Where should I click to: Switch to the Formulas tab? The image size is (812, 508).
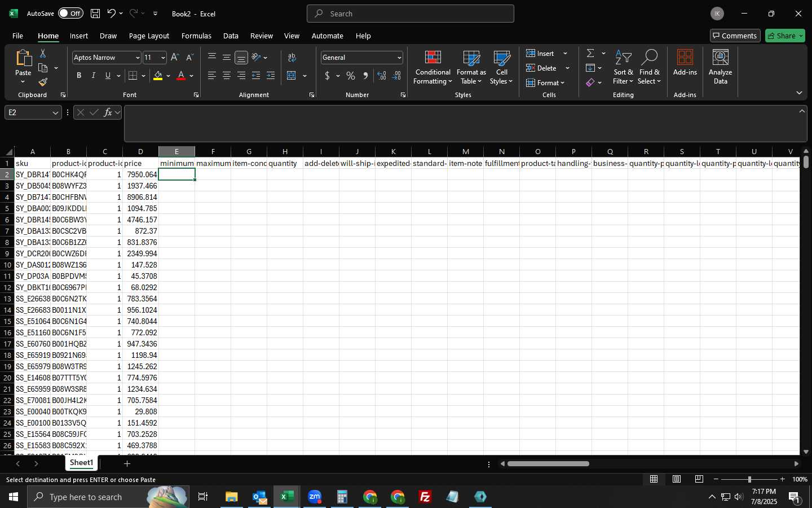click(x=196, y=36)
